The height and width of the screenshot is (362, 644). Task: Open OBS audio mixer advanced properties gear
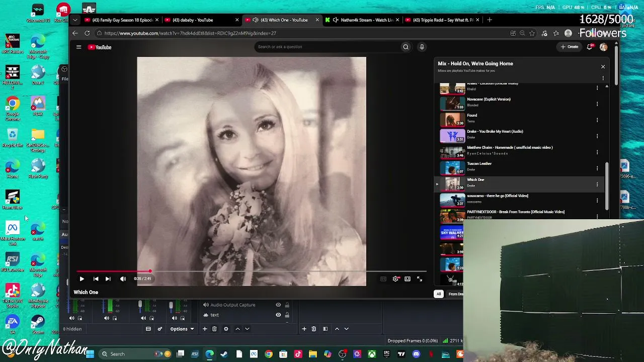(x=160, y=329)
